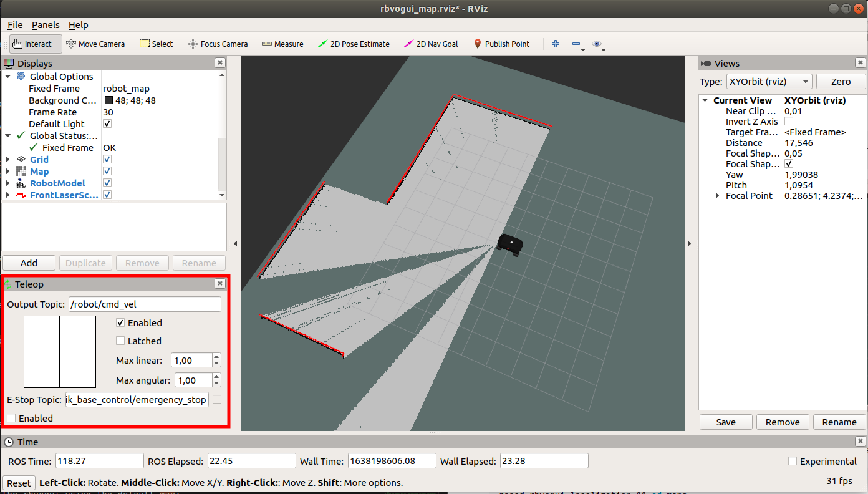Click the RobotModel display icon
This screenshot has height=494, width=868.
(x=21, y=183)
